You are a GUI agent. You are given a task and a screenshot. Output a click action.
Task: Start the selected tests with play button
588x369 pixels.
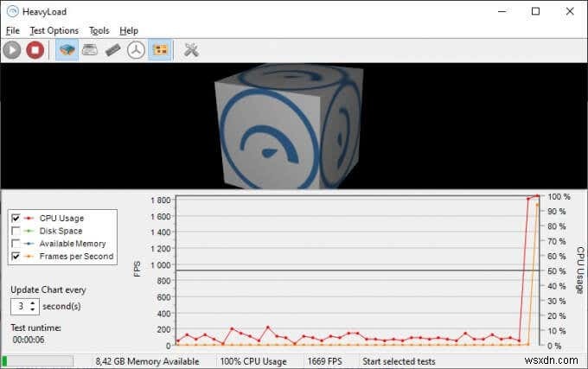tap(12, 50)
